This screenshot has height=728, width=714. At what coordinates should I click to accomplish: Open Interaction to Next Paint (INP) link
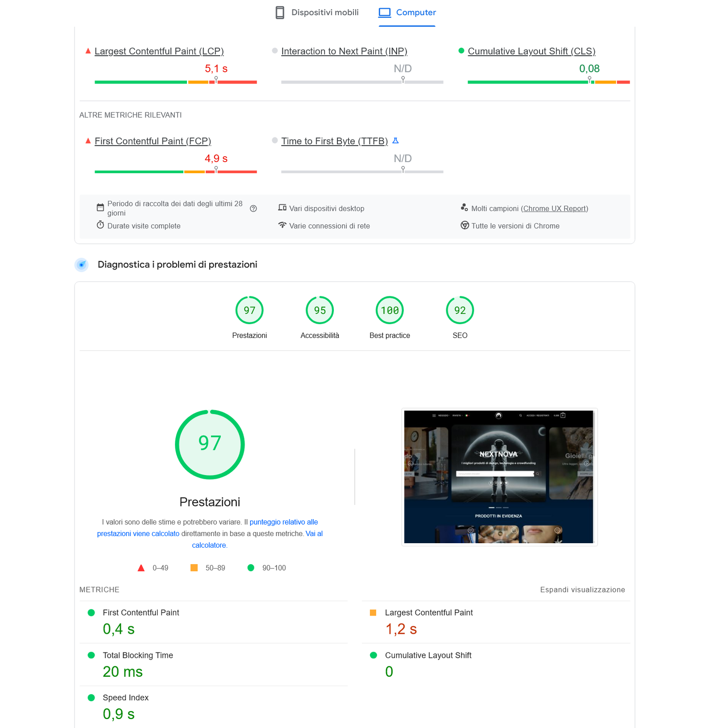click(x=344, y=51)
